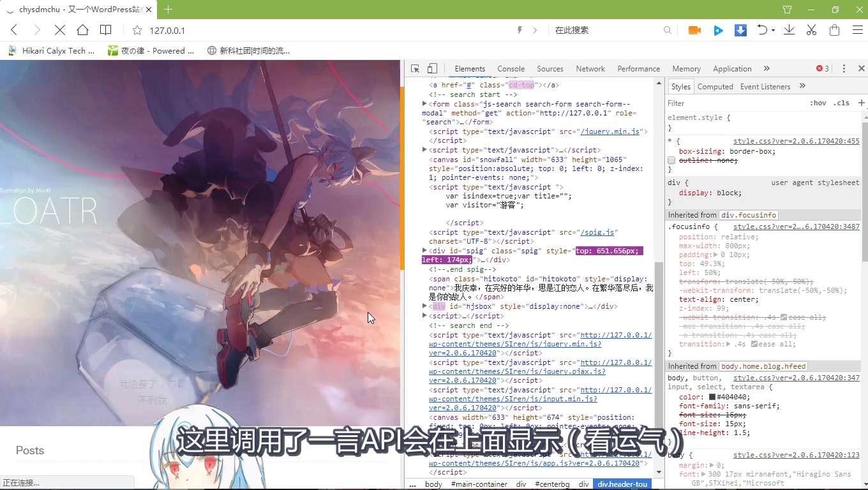Click the browser forward arrow
868x490 pixels.
point(37,30)
